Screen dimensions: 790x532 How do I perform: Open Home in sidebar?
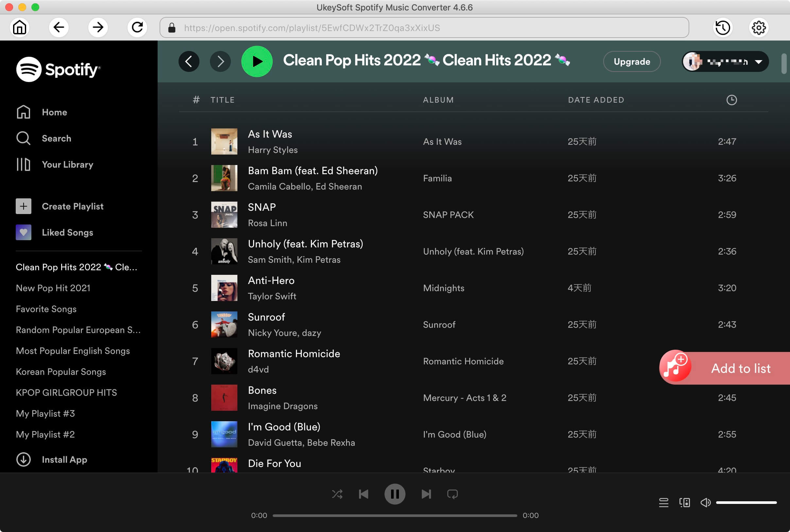click(x=54, y=112)
